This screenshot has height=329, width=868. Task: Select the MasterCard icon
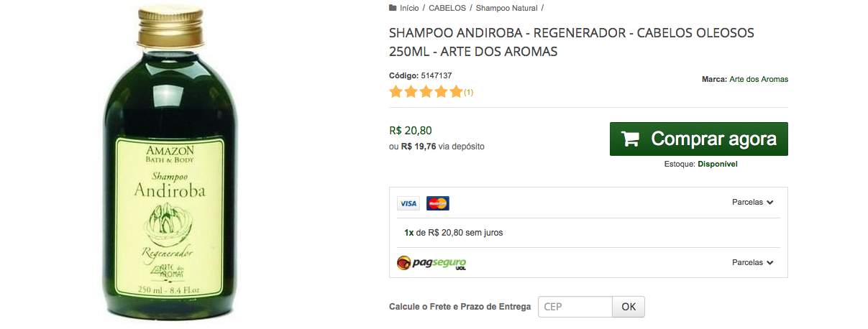point(437,203)
